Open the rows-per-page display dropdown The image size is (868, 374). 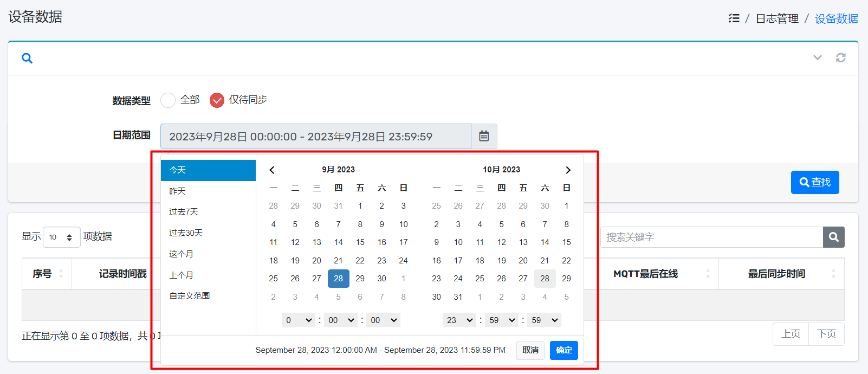pos(61,237)
